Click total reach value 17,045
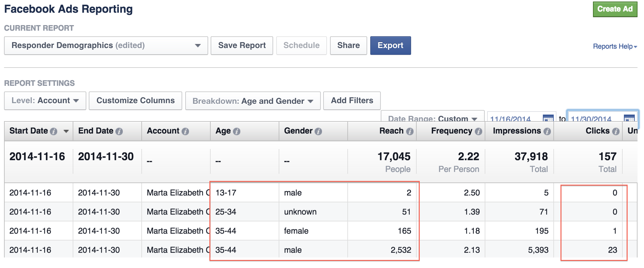Viewport: 644px width, 268px height. tap(394, 157)
